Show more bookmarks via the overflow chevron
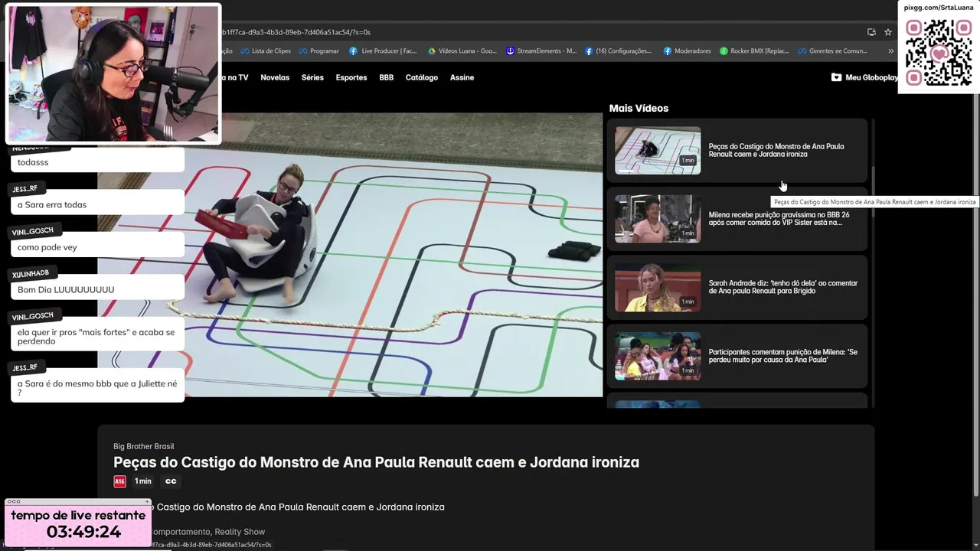Screen dimensions: 980x551 click(x=890, y=51)
